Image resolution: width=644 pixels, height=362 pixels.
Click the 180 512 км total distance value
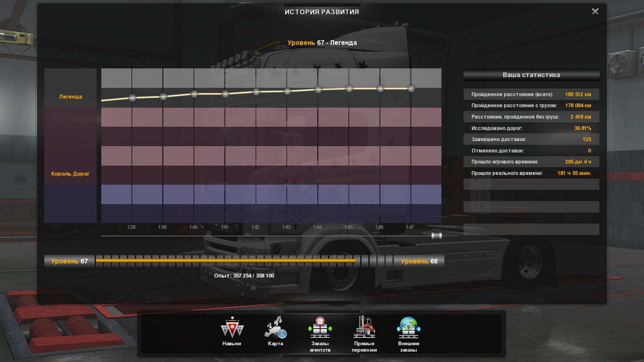[x=578, y=94]
